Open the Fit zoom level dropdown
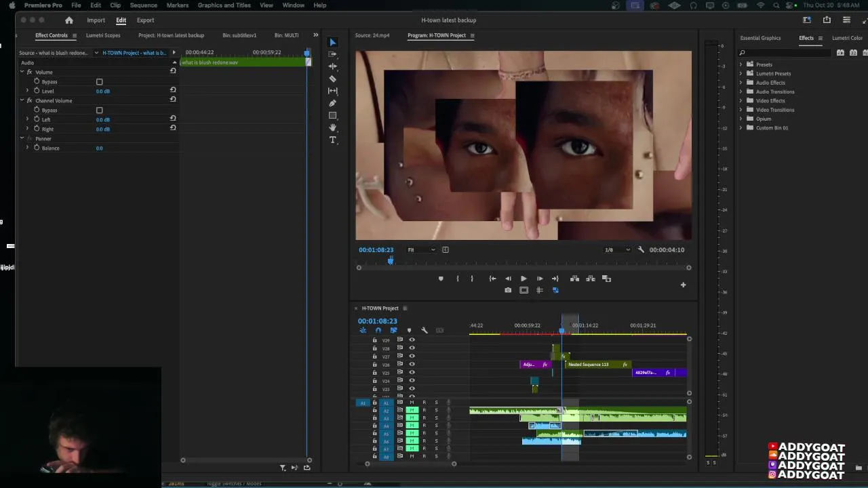Screen dimensions: 868x488 [x=421, y=250]
